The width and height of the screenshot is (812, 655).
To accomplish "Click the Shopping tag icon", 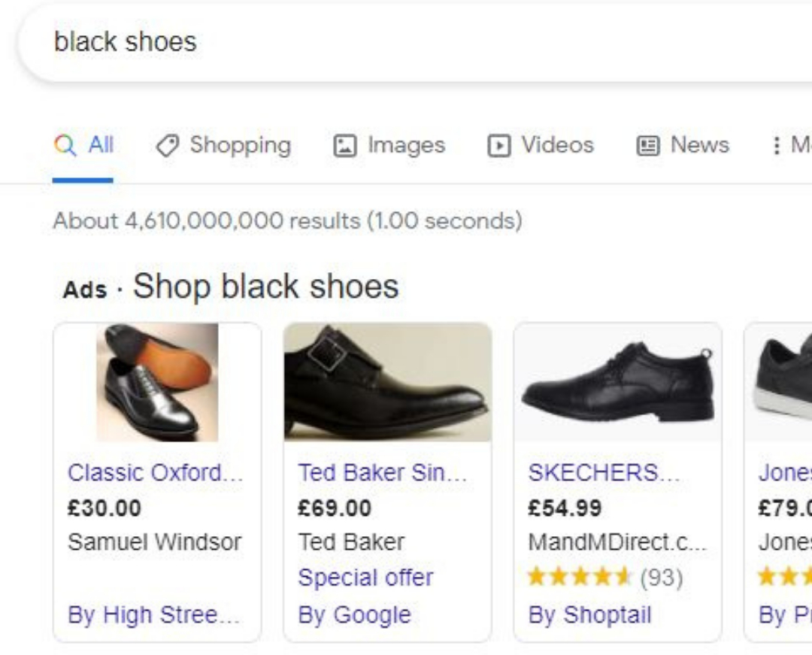I will click(x=168, y=145).
